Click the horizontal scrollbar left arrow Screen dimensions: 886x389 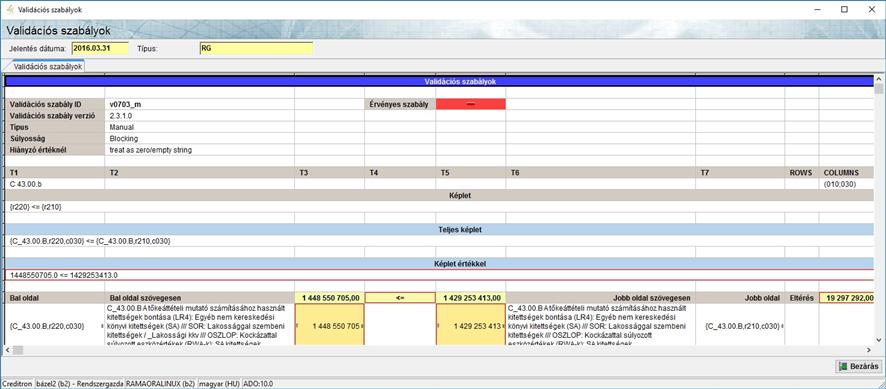(7, 351)
